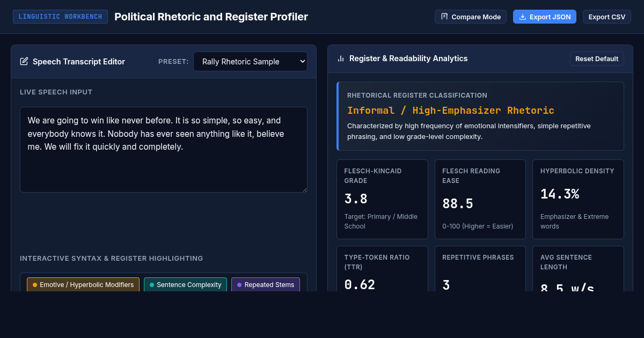Click the teal dot on Sentence Complexity chip
This screenshot has width=644, height=338.
tap(152, 285)
